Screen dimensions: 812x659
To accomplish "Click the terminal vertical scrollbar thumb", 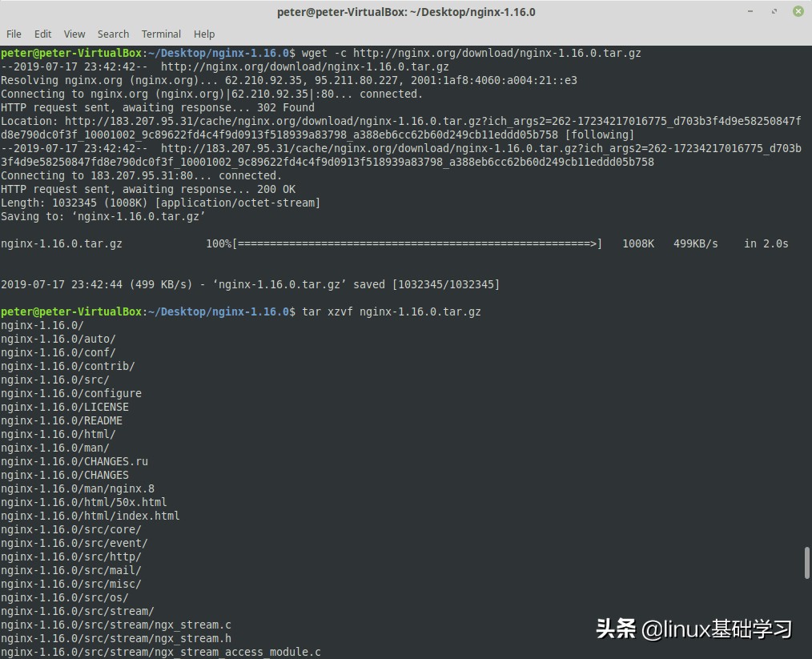I will click(807, 563).
